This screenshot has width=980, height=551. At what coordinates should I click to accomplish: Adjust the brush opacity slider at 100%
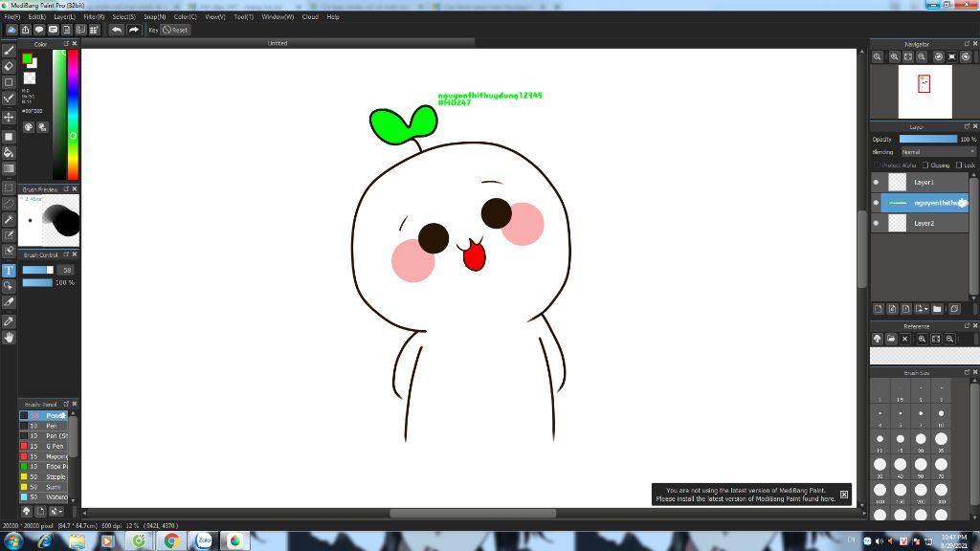click(37, 283)
